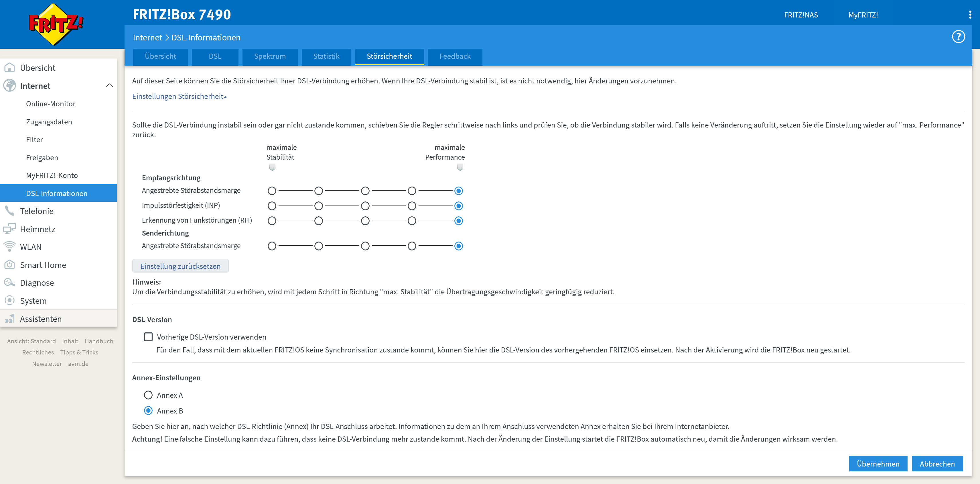The width and height of the screenshot is (980, 484).
Task: Collapse the Internet menu chevron
Action: (x=109, y=86)
